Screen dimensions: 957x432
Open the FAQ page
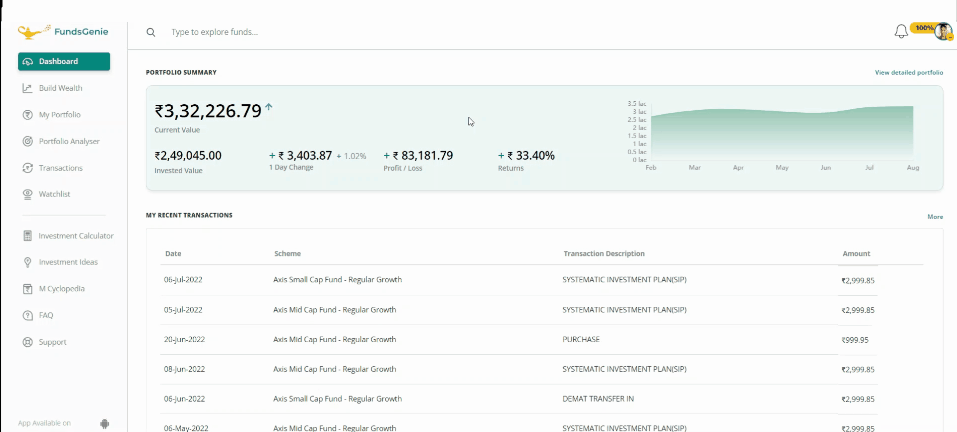[46, 315]
